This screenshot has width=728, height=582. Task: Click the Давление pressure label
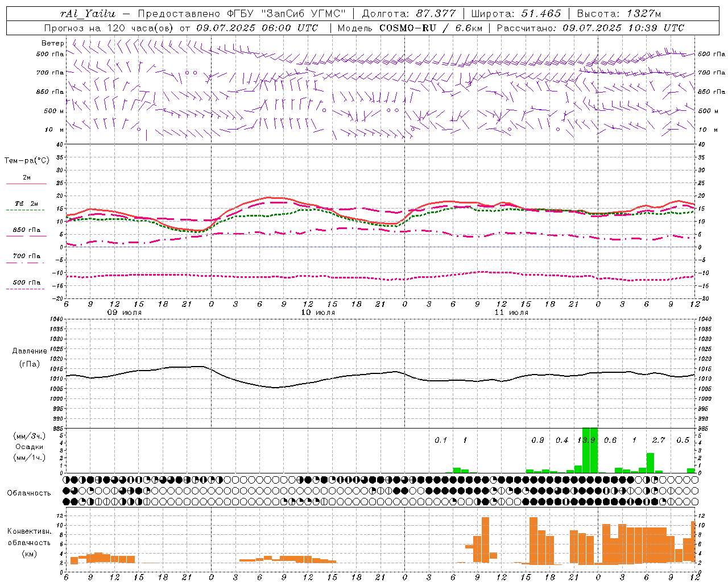pos(30,351)
